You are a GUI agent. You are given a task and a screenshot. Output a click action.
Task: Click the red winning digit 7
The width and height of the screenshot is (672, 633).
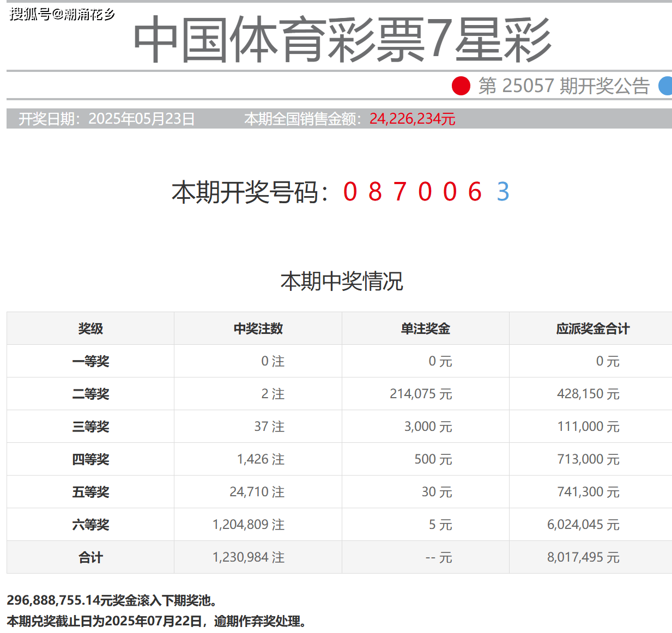[x=400, y=192]
